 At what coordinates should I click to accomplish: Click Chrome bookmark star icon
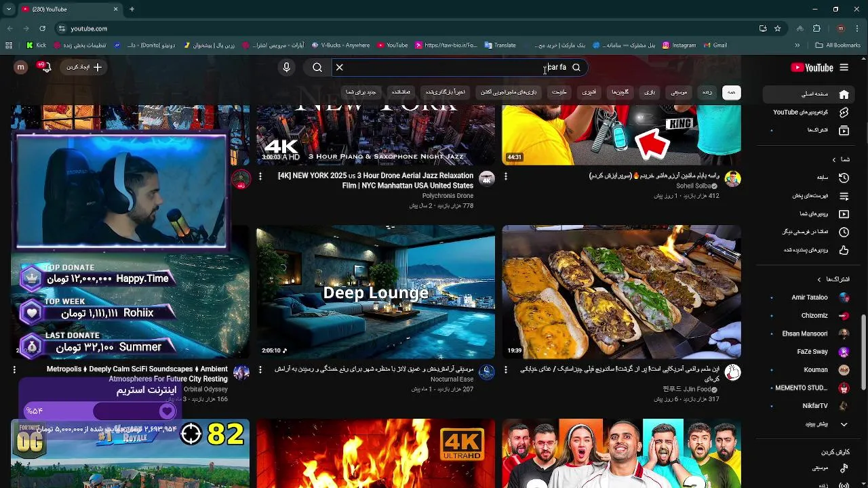(777, 28)
